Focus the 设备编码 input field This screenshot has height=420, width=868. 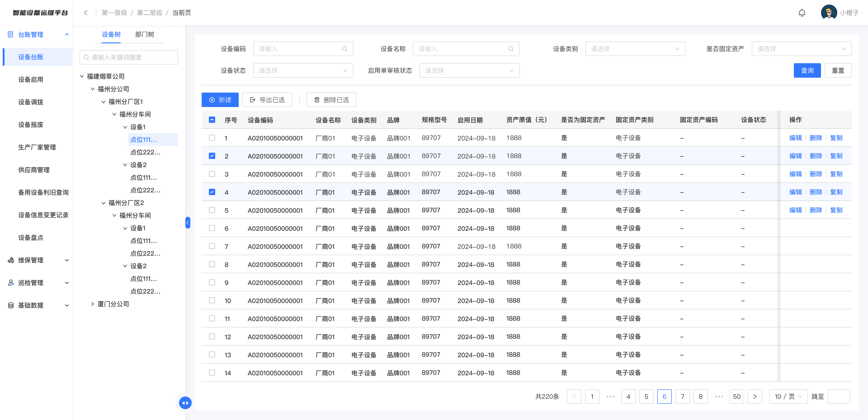(303, 49)
